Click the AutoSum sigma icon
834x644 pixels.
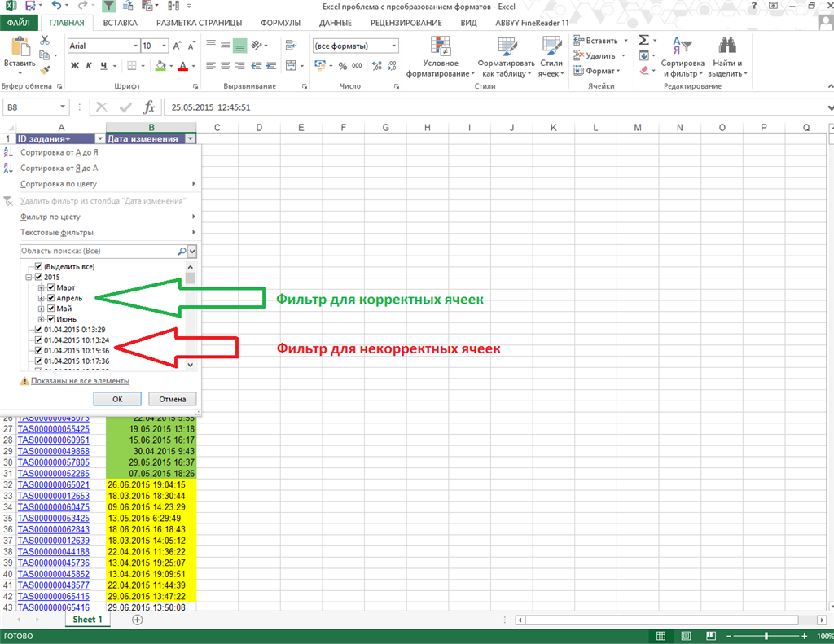click(x=643, y=40)
